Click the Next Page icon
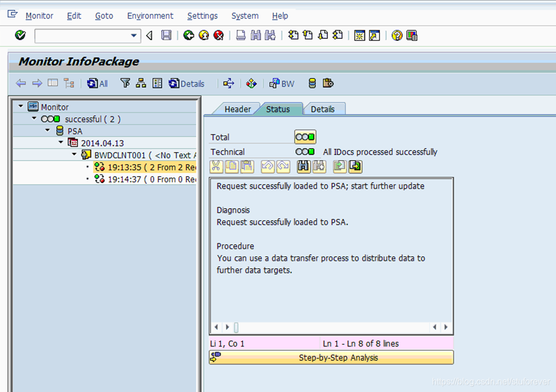Screen dimensions: 556x392 pos(323,35)
